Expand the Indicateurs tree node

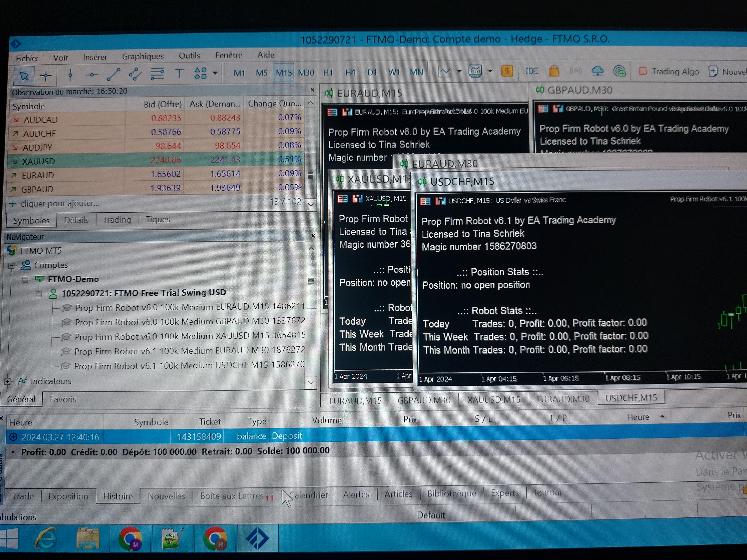tap(7, 382)
